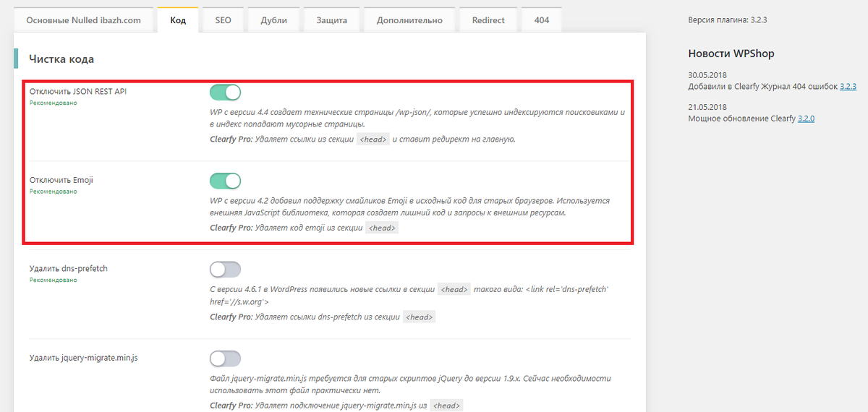868x412 pixels.
Task: Click <head> tag after 'Удаляет ссылки dns-prefetch из секции'
Action: click(x=420, y=317)
